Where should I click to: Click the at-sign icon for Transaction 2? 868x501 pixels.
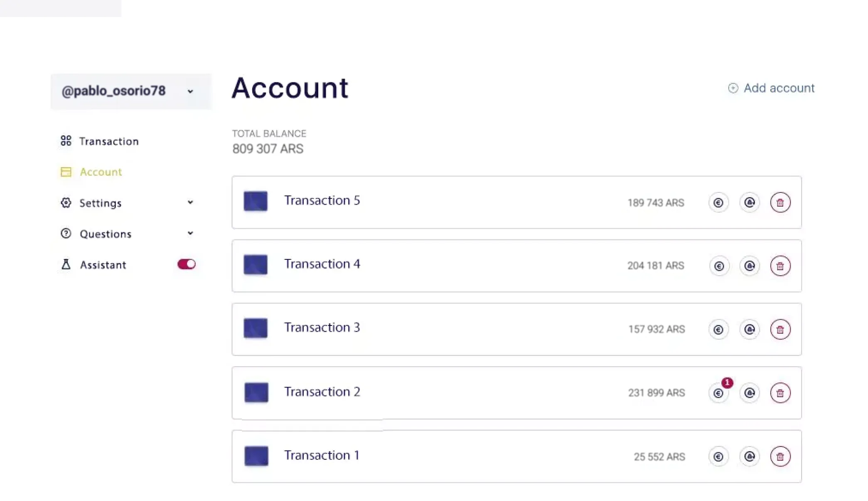coord(750,393)
